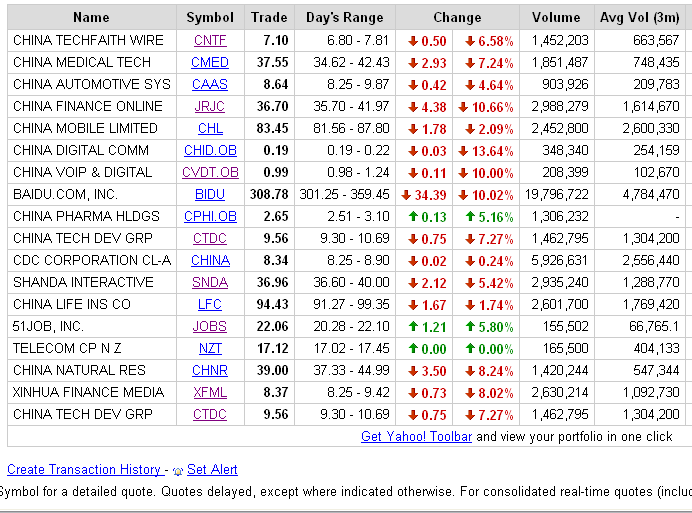Open the SNDA symbol link
The width and height of the screenshot is (692, 513).
click(210, 282)
